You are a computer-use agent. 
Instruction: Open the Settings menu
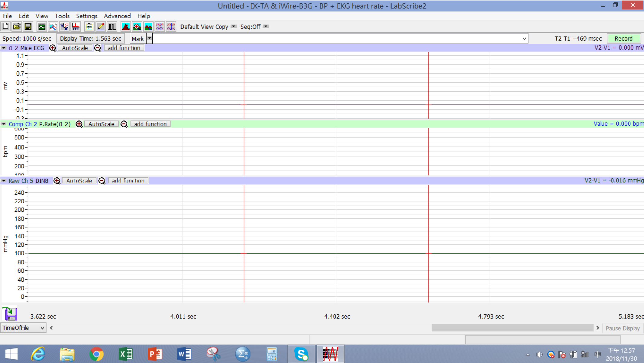point(86,16)
